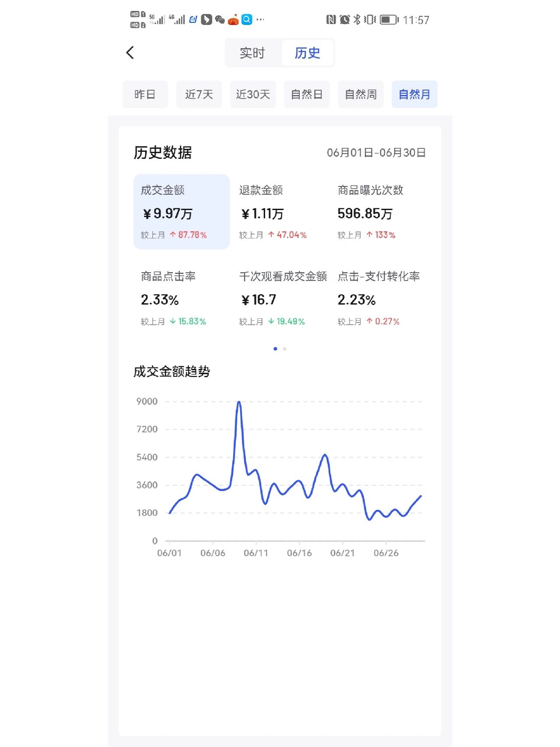Switch to the 实时 tab
This screenshot has height=747, width=560.
tap(252, 53)
